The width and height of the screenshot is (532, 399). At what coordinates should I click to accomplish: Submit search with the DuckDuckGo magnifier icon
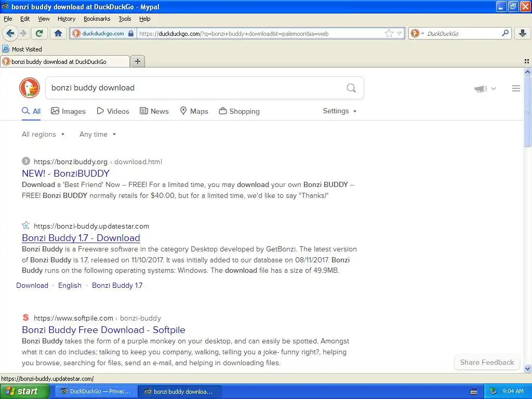[351, 88]
